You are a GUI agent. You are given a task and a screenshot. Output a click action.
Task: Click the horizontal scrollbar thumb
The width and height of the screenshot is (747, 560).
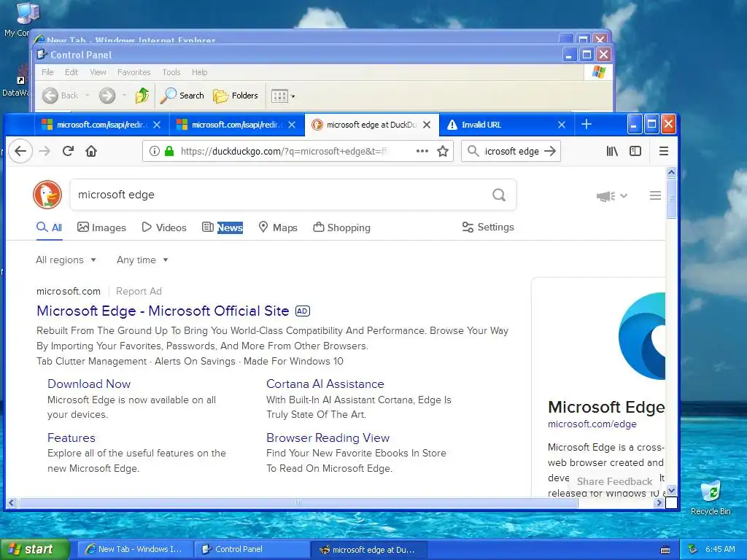pyautogui.click(x=298, y=503)
